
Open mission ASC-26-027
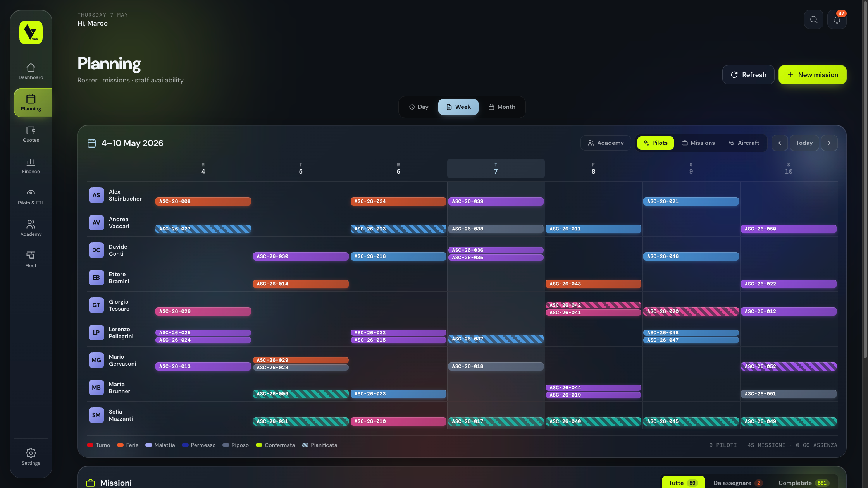[x=203, y=229]
